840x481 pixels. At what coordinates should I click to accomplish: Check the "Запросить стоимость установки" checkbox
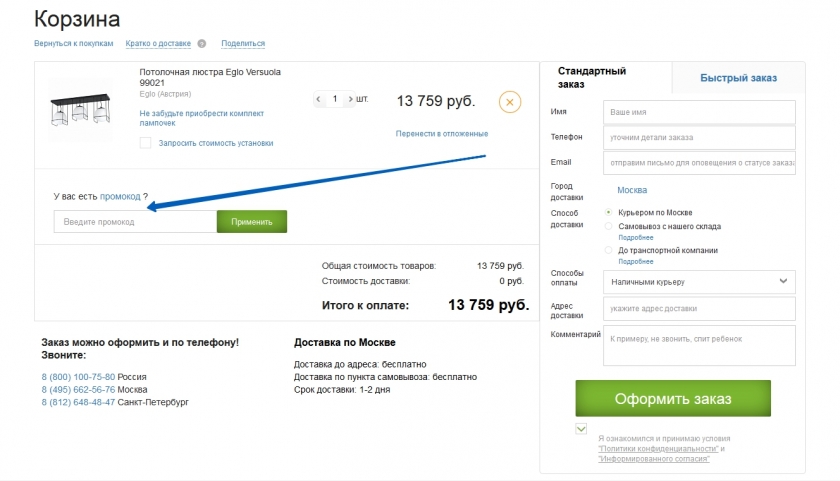click(146, 143)
